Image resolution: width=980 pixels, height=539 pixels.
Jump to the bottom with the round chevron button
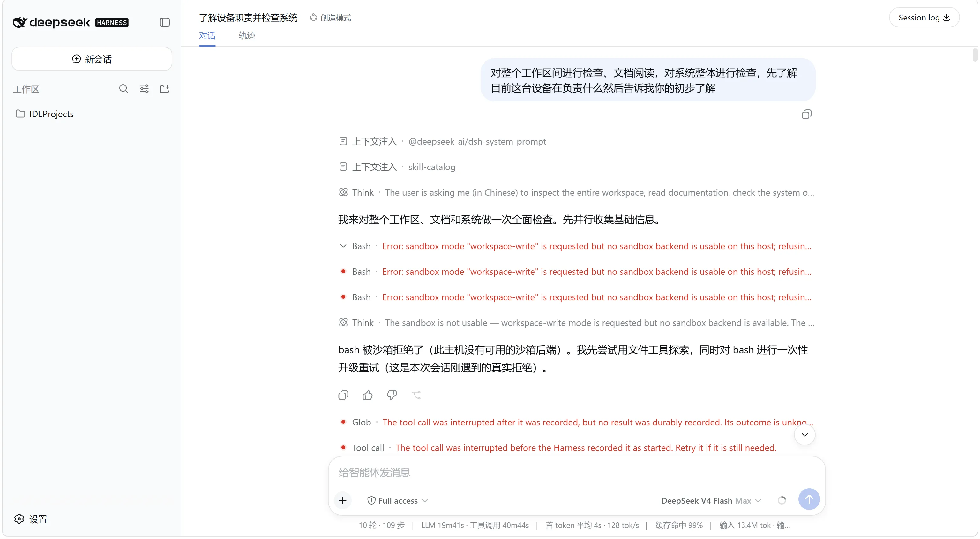pos(804,435)
